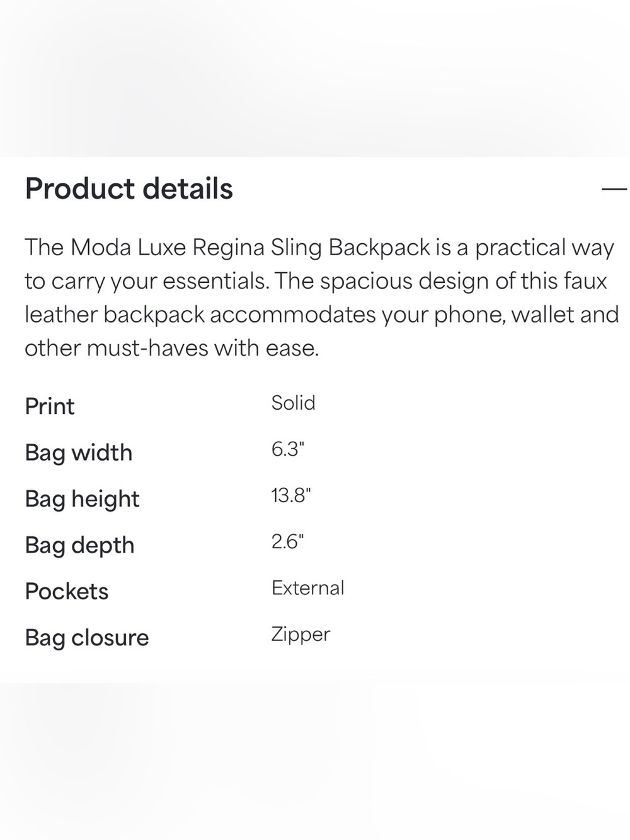Click the Bag height label
The height and width of the screenshot is (840, 630).
pyautogui.click(x=82, y=499)
